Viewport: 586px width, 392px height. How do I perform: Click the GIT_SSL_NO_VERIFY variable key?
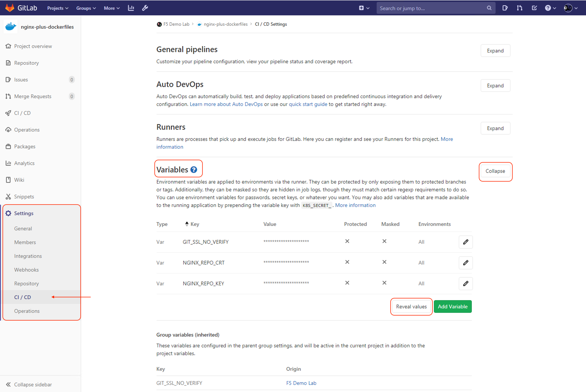tap(206, 242)
